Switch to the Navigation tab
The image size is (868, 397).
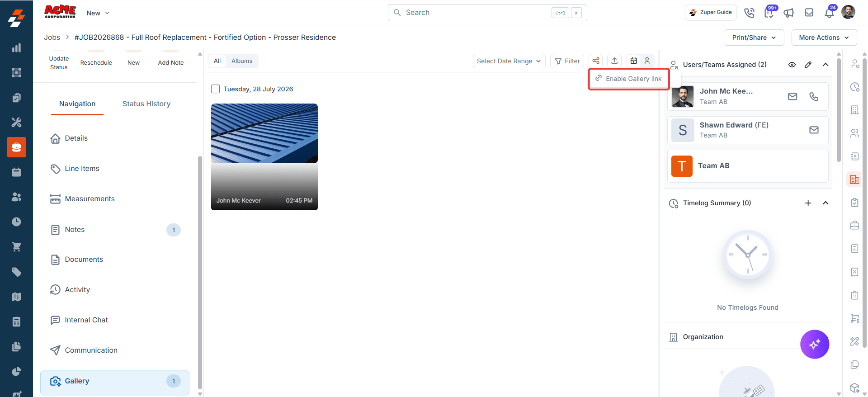point(77,104)
